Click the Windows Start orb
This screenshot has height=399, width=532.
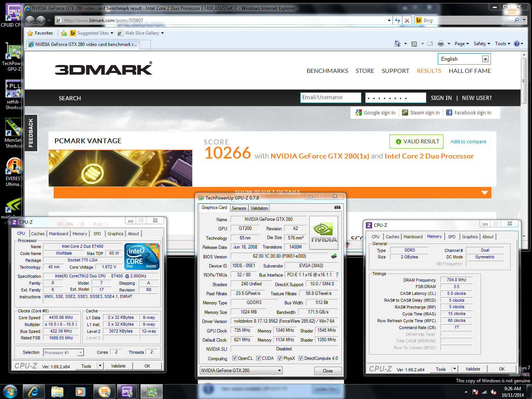pos(10,391)
